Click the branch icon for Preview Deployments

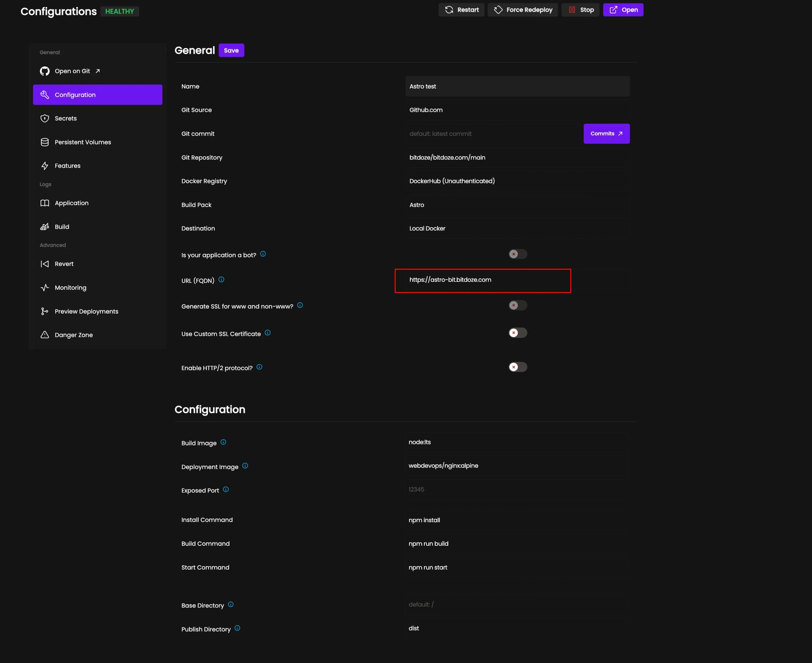[45, 311]
